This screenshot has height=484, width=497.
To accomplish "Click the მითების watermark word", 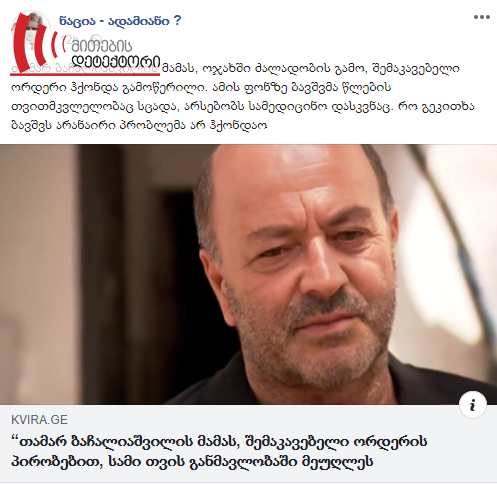I will click(x=101, y=46).
